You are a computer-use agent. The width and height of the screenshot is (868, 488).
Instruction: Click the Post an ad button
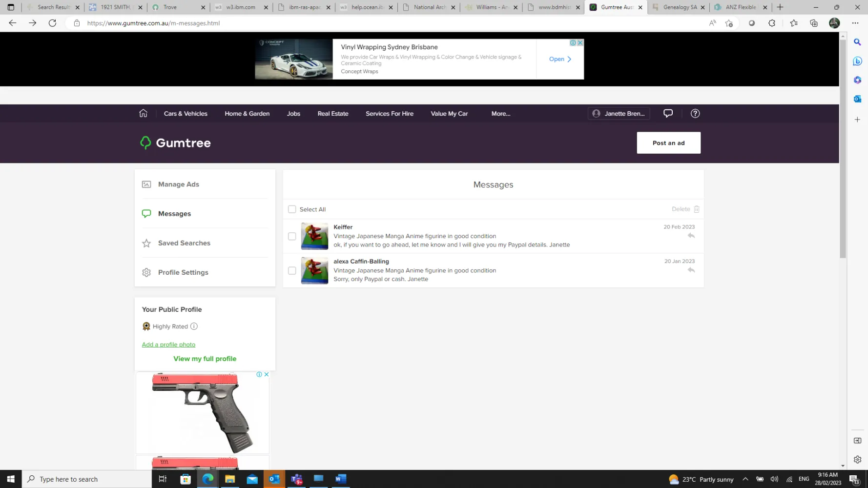tap(668, 143)
